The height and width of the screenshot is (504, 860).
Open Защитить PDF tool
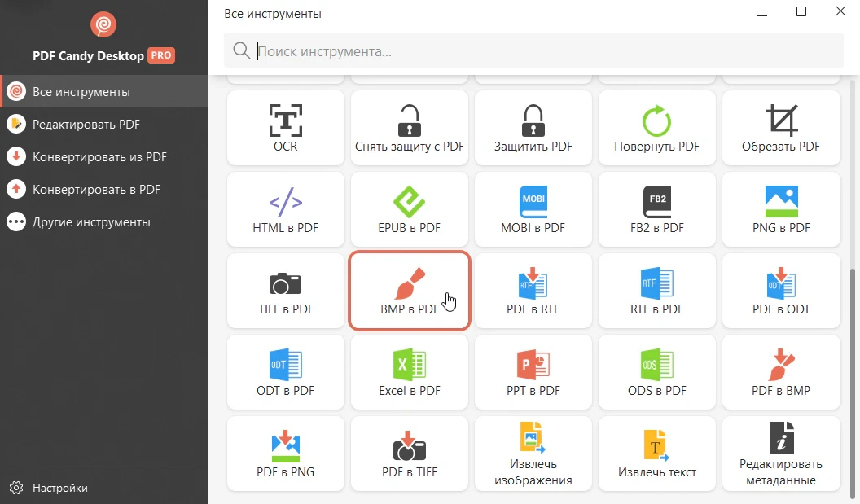pyautogui.click(x=533, y=128)
